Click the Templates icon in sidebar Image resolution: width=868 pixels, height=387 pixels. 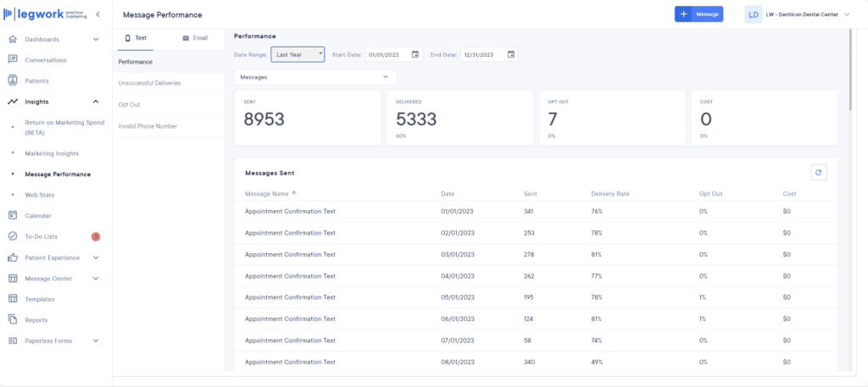pyautogui.click(x=13, y=299)
